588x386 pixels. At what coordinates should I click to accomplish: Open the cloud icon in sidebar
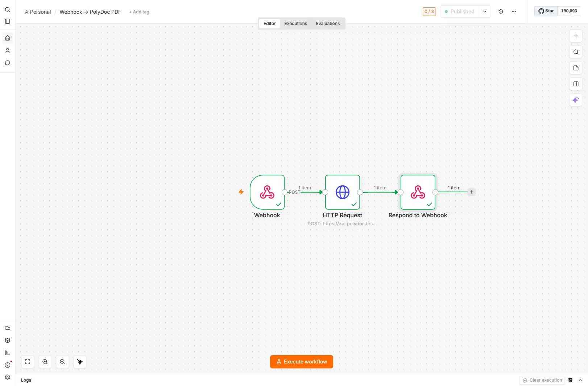click(7, 328)
